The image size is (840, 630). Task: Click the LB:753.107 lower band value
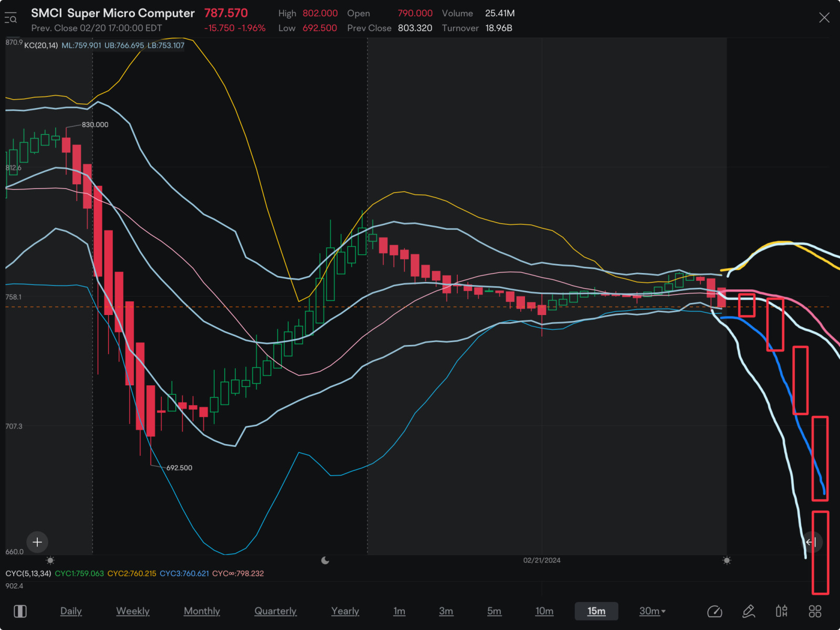tap(166, 46)
